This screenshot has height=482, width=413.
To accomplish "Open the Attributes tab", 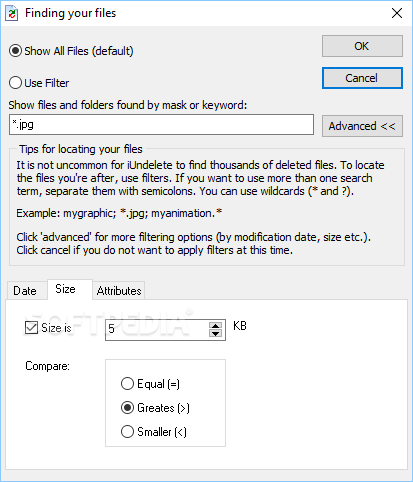I will tap(119, 291).
